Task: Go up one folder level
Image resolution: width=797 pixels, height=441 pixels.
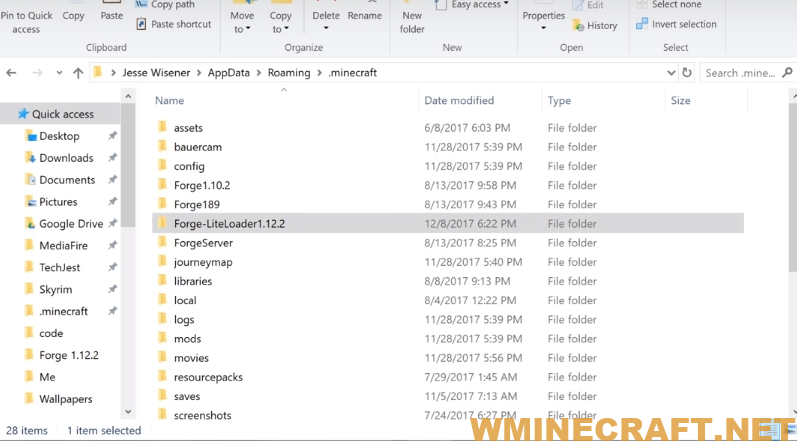Action: (78, 73)
